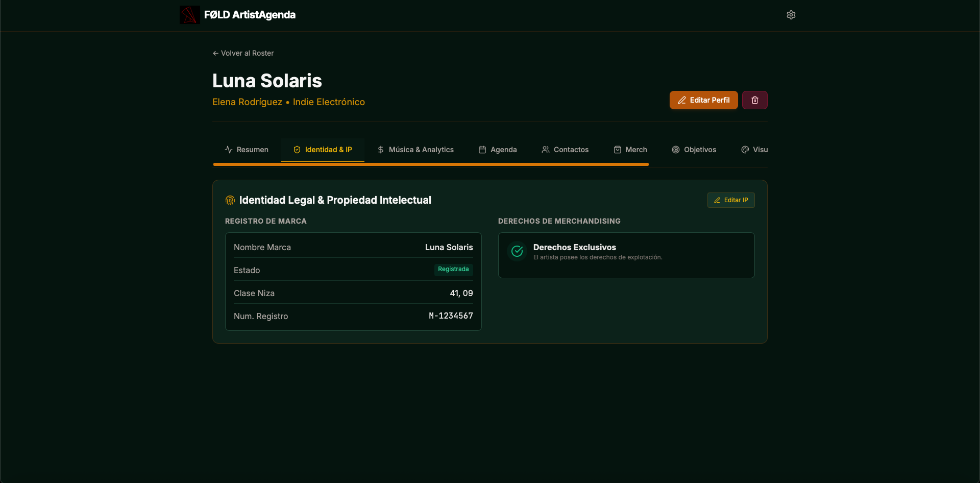Click the Identidad Legal & Propiedad Intelectual heading
Image resolution: width=980 pixels, height=483 pixels.
point(335,200)
